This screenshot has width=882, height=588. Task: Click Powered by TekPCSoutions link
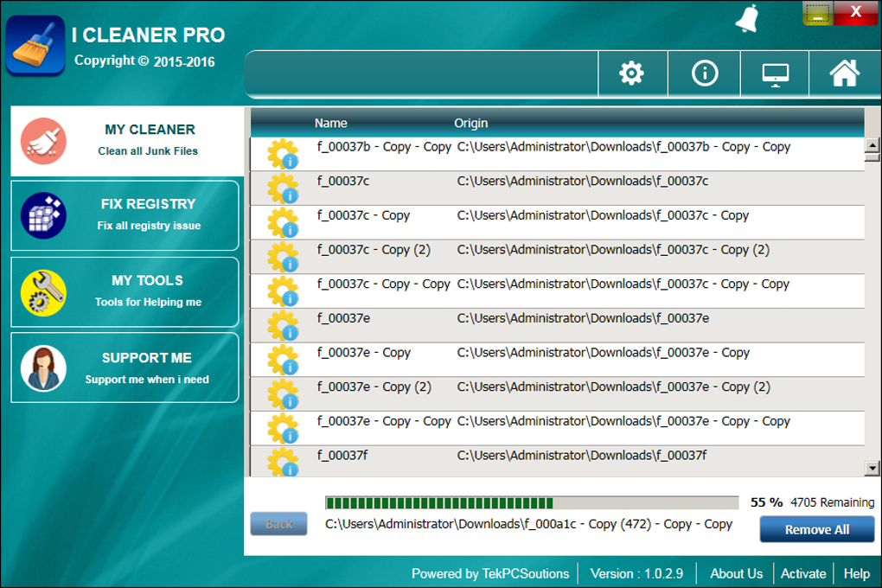[490, 573]
